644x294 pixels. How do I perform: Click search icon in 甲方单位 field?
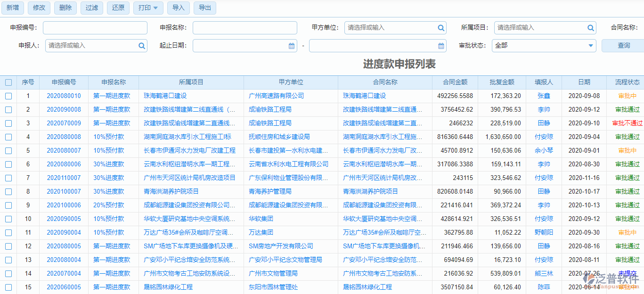441,28
